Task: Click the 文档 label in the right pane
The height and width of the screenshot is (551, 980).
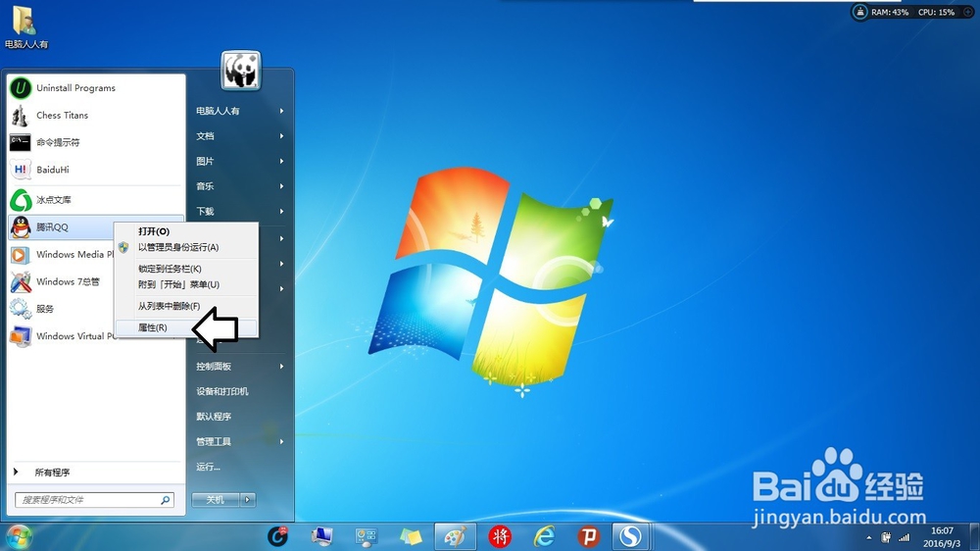Action: (205, 136)
